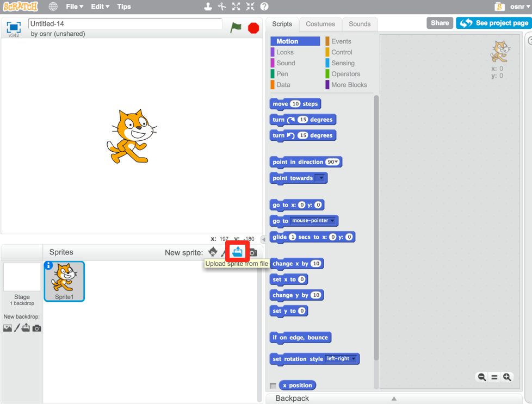The width and height of the screenshot is (532, 404).
Task: New backdrop from camera icon
Action: point(37,328)
